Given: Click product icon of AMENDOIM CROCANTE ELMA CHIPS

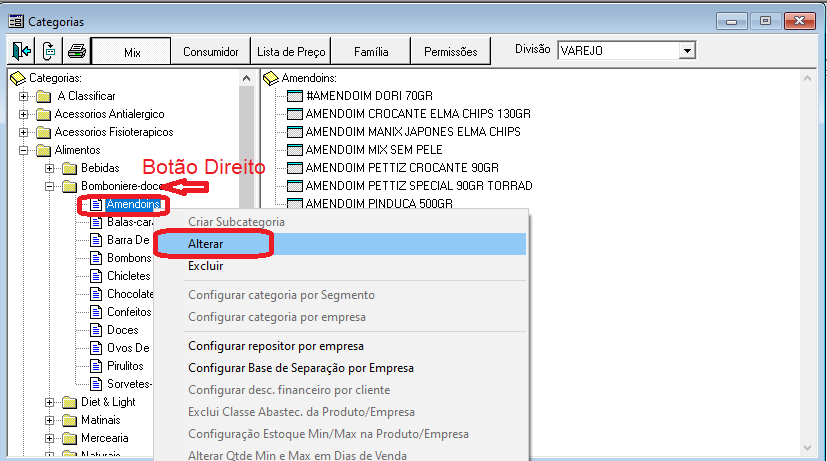Looking at the screenshot, I should point(295,114).
